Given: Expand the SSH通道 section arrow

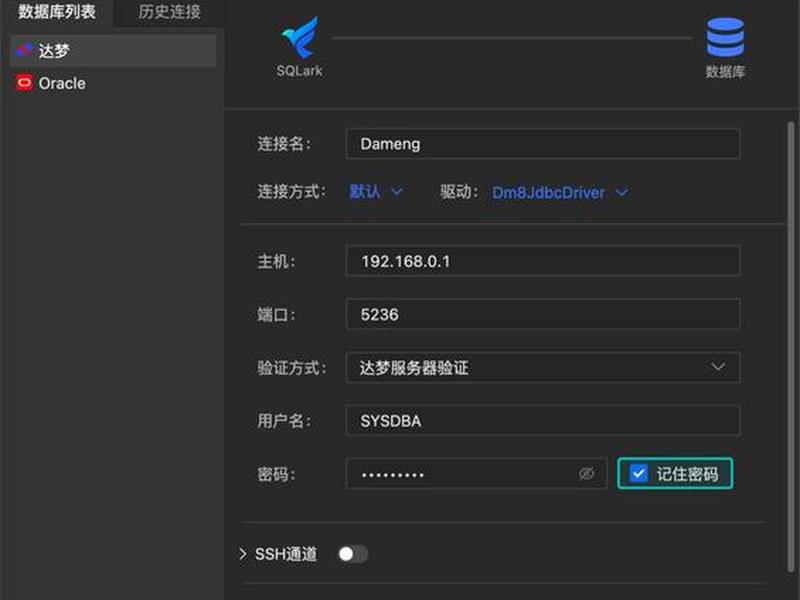Looking at the screenshot, I should pos(243,554).
